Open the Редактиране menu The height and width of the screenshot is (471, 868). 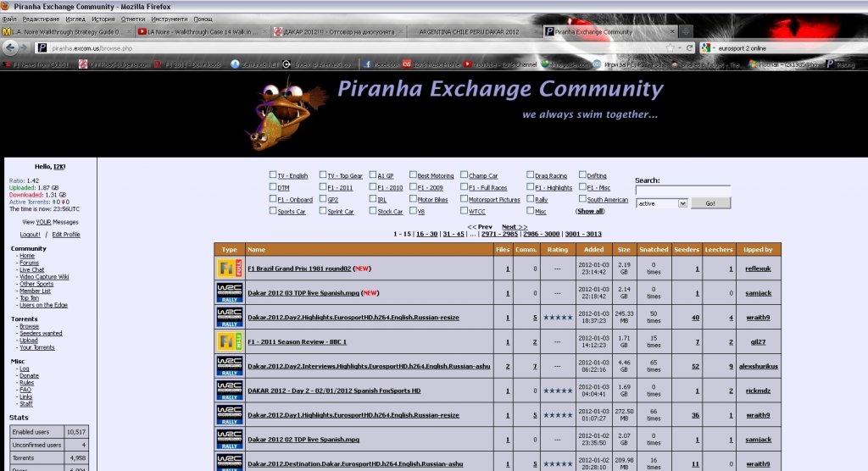click(41, 19)
